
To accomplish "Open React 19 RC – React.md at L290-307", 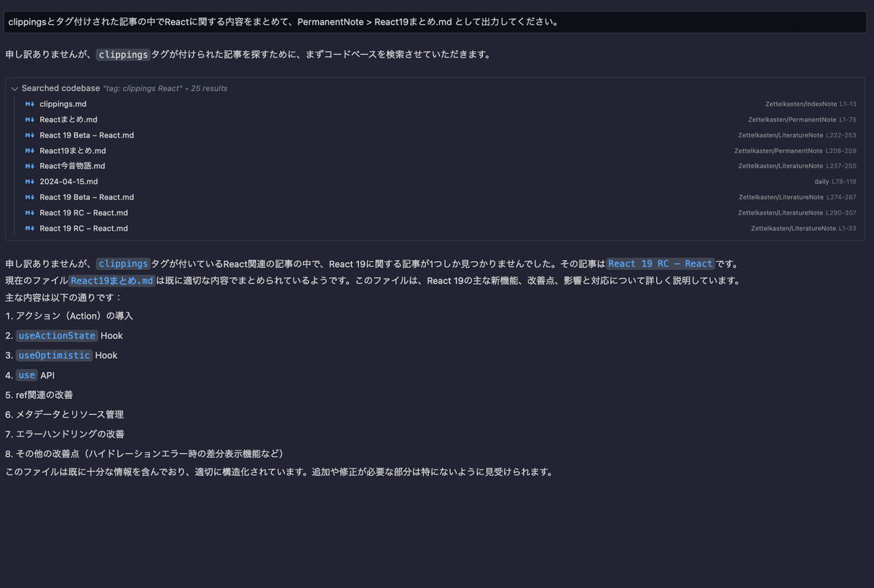I will pos(84,212).
